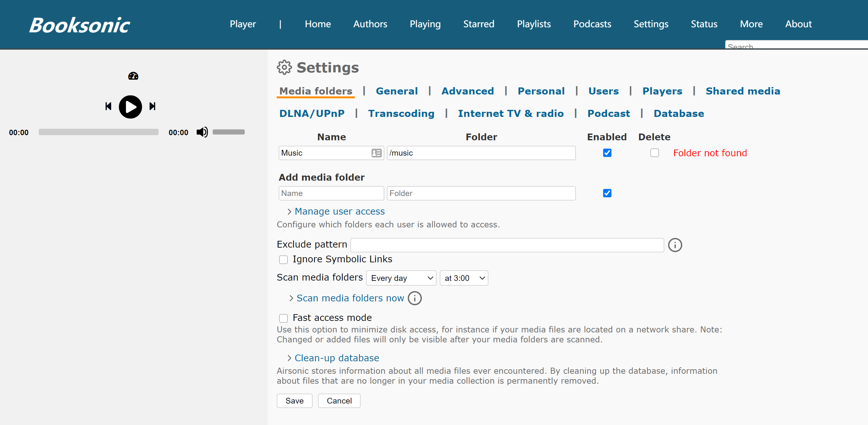Click the Settings gear icon heading
This screenshot has height=425, width=868.
click(284, 67)
